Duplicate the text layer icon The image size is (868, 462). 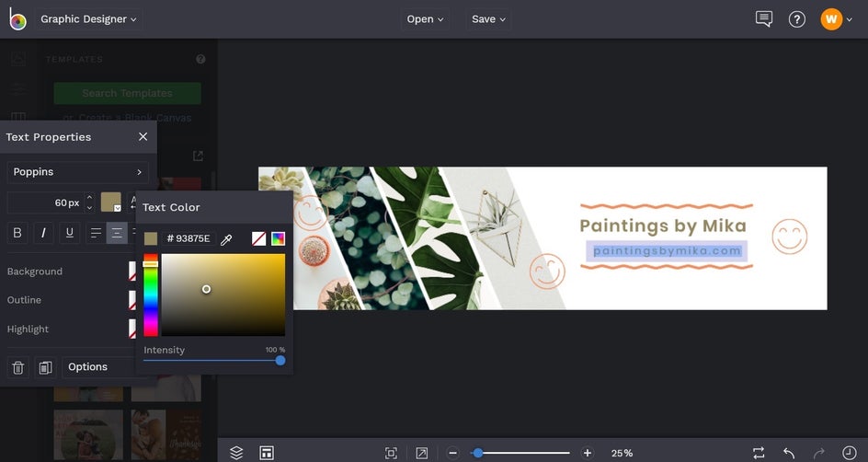(x=45, y=367)
